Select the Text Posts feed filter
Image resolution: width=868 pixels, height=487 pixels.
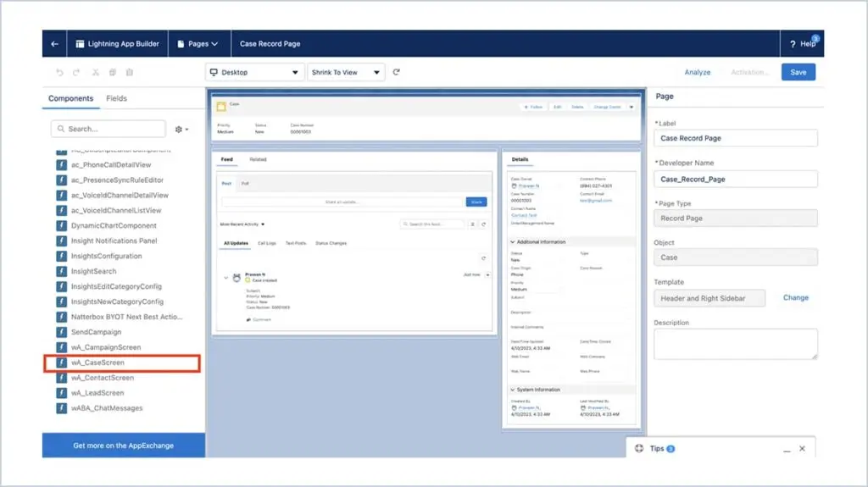[x=296, y=243]
